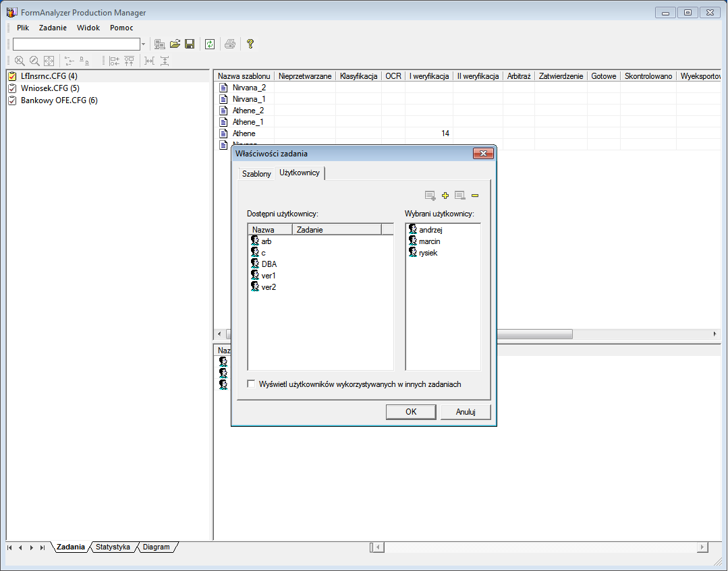Click the yellow plus add-user icon
This screenshot has height=571, width=728.
coord(445,196)
